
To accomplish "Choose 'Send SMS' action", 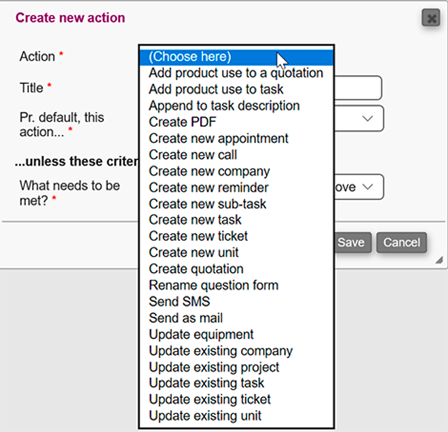I will [x=236, y=301].
